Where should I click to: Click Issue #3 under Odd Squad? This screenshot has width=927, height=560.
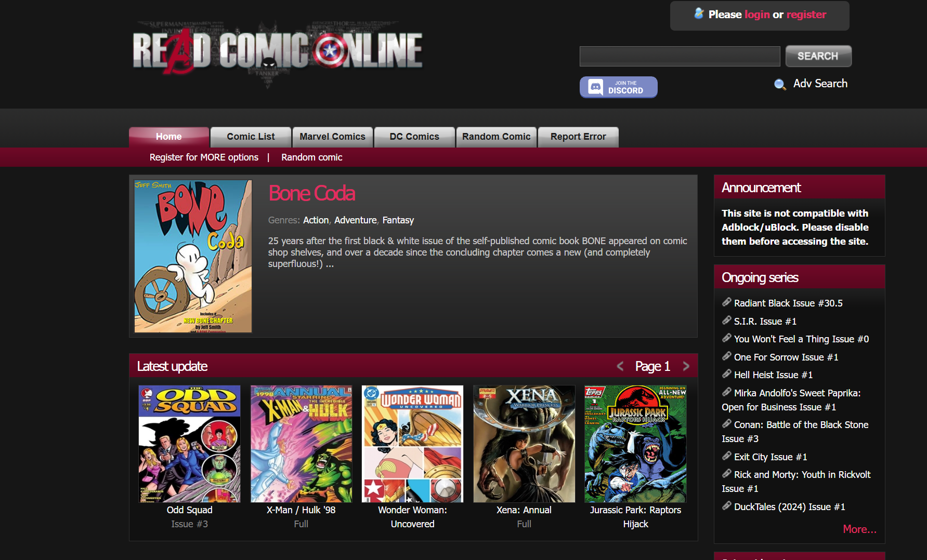coord(190,524)
